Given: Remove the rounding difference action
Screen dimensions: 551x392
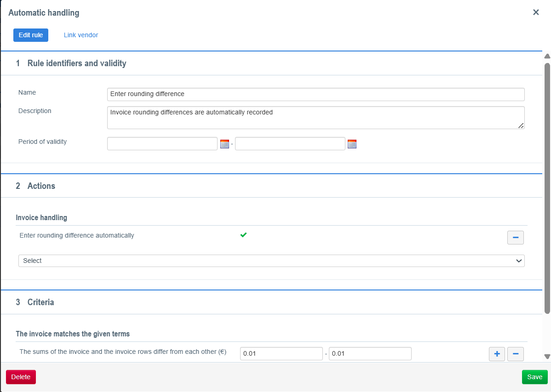Looking at the screenshot, I should coord(515,238).
